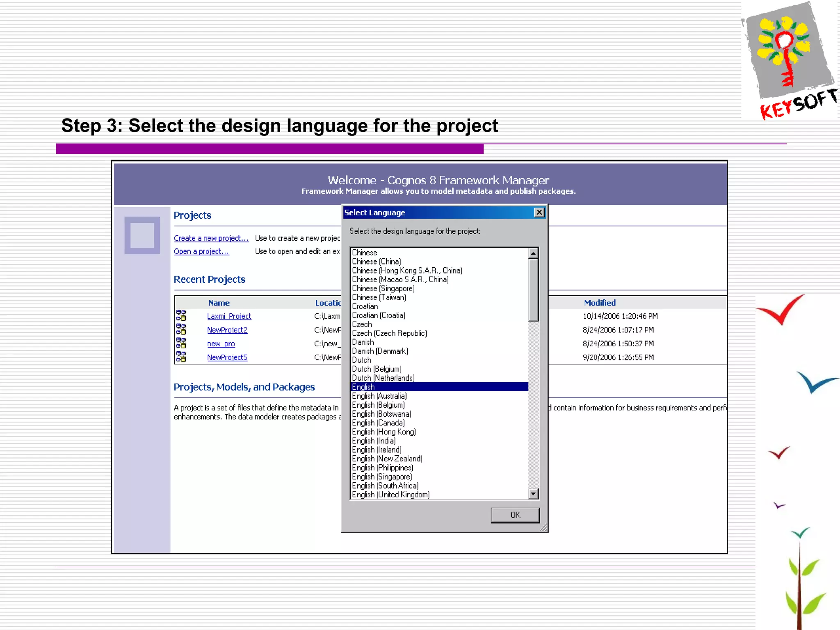Select English (Botswana) language
This screenshot has height=630, width=840.
tap(440, 414)
